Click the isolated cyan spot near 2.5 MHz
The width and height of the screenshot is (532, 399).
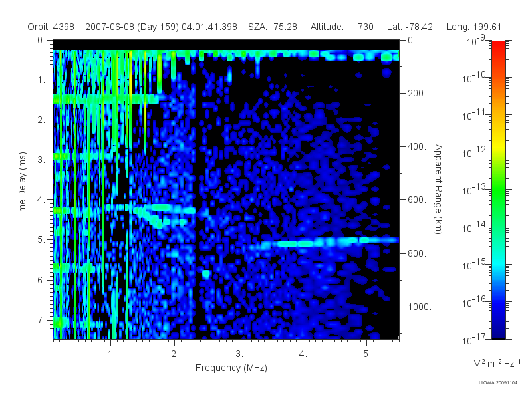pos(206,273)
